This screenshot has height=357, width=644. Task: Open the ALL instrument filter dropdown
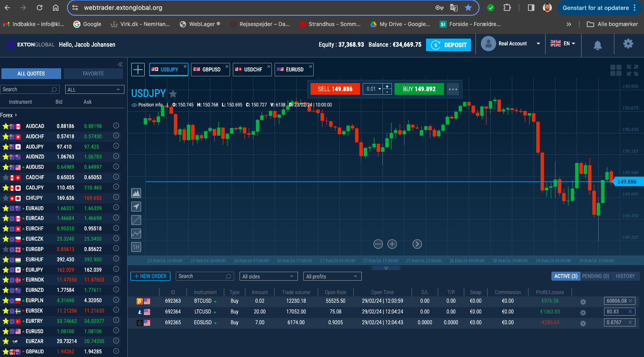(x=94, y=89)
